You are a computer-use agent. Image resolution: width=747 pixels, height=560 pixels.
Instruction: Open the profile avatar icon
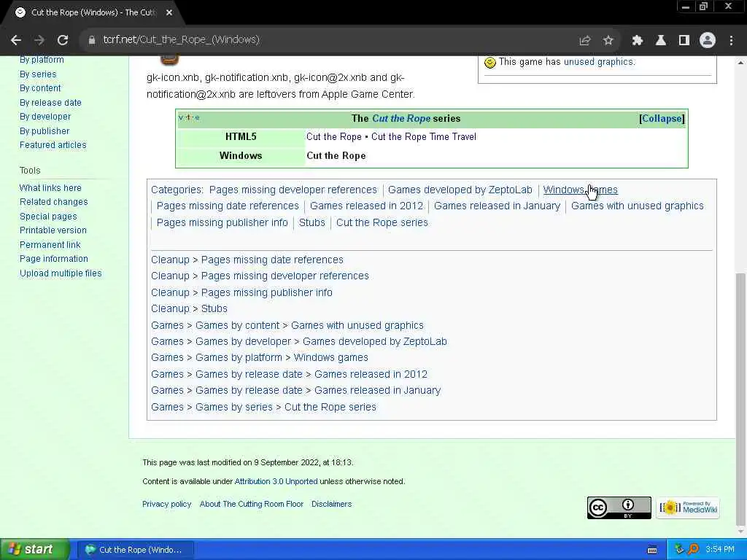(x=708, y=41)
